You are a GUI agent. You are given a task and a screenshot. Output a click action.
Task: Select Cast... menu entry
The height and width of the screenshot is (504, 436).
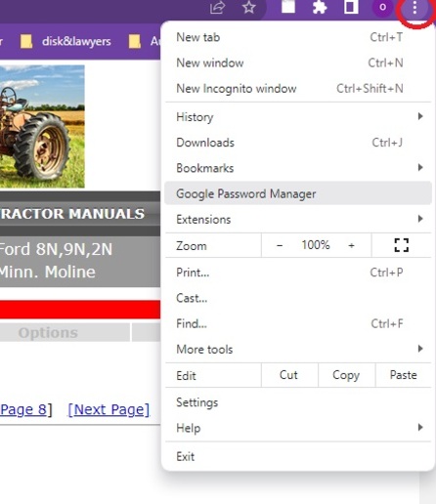point(298,298)
